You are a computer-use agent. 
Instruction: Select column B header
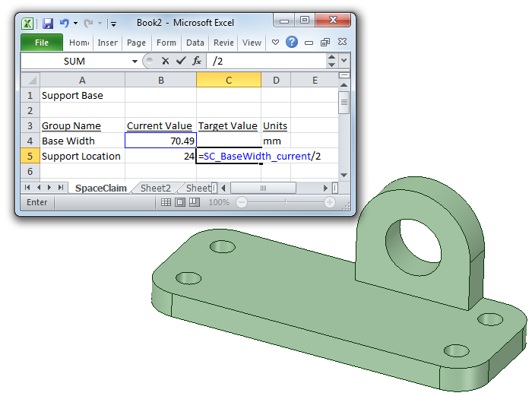(x=161, y=81)
